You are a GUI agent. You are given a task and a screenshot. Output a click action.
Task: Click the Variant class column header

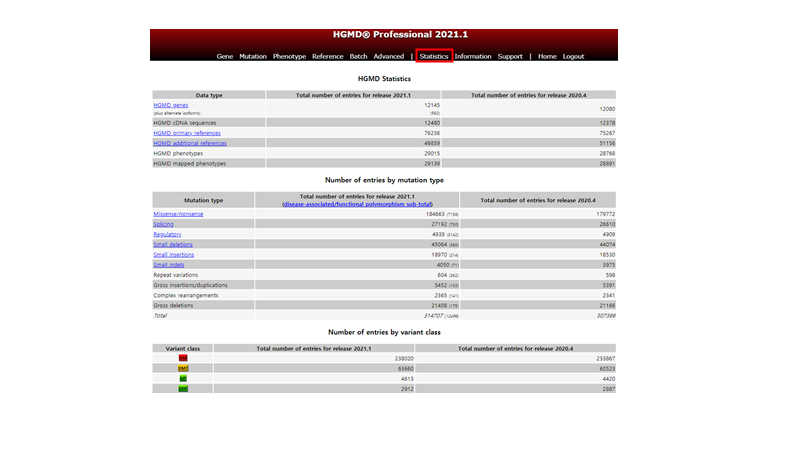(183, 348)
